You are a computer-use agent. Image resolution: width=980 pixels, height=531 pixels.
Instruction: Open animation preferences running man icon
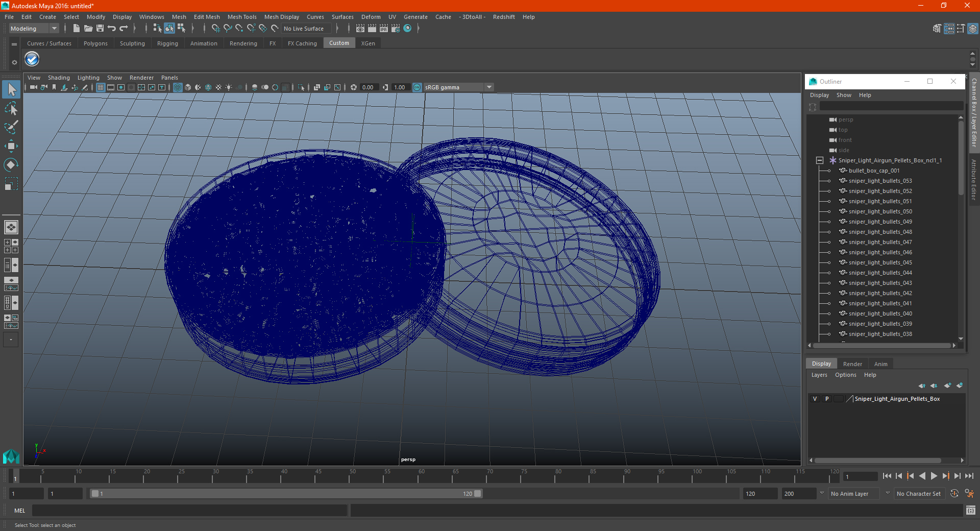[x=969, y=494]
